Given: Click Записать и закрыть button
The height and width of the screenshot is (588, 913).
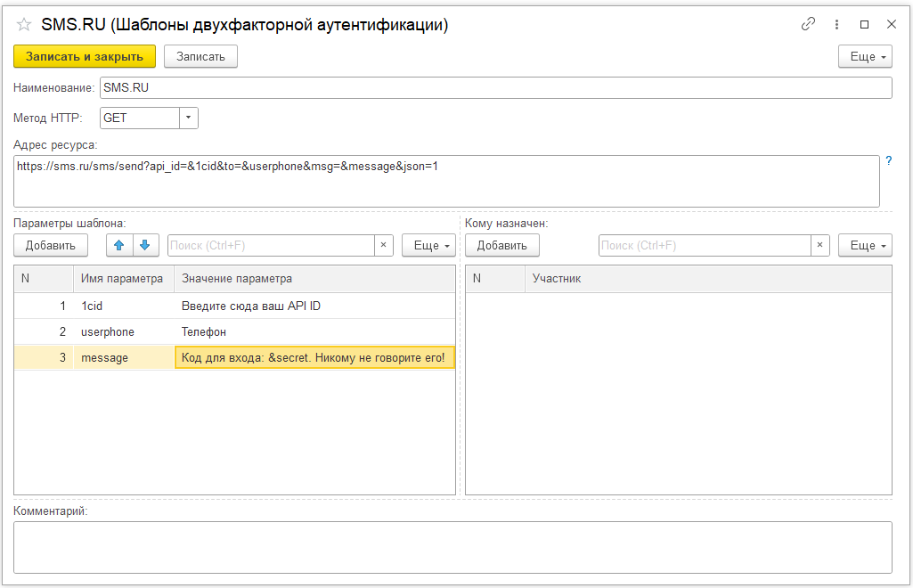Looking at the screenshot, I should [x=85, y=56].
